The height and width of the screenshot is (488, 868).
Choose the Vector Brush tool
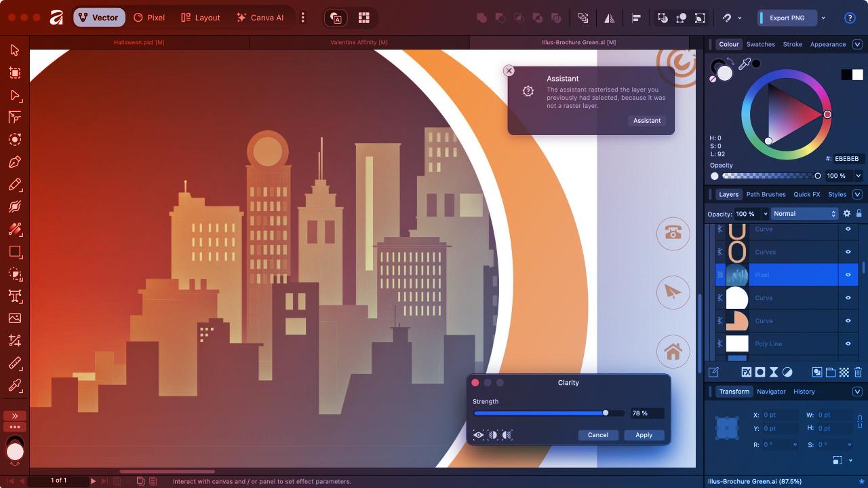(14, 206)
